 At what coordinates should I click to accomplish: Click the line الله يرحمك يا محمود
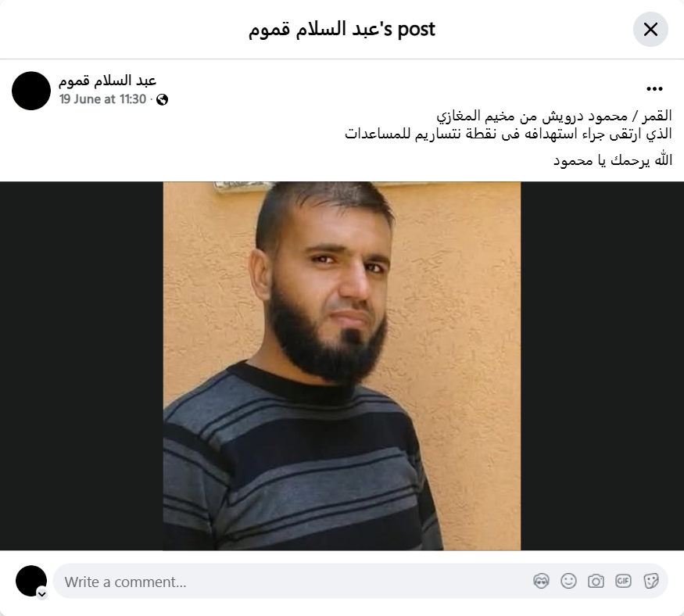612,160
